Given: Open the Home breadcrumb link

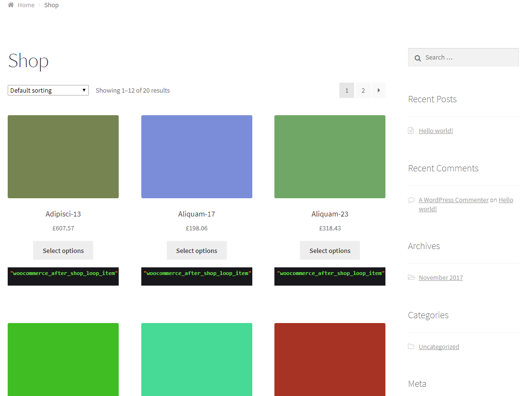Looking at the screenshot, I should 26,5.
